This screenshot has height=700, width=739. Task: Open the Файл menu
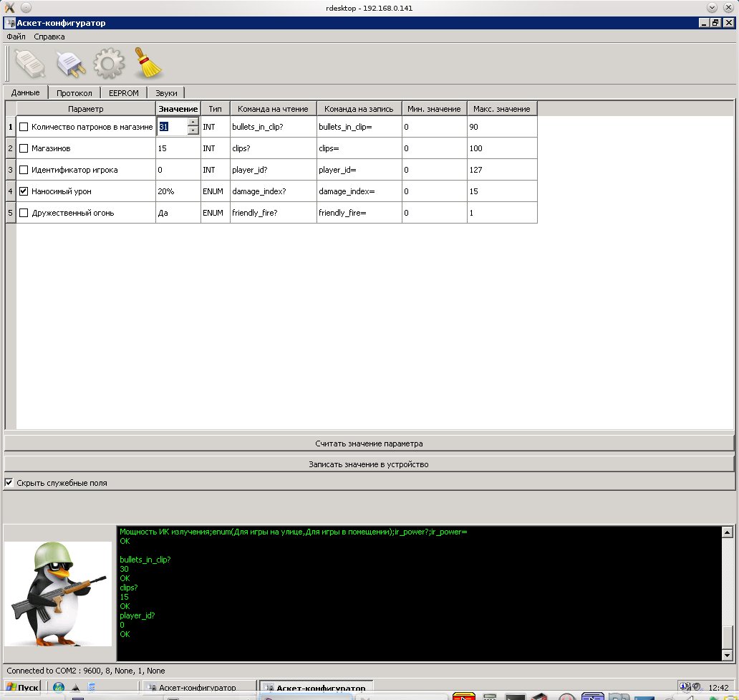(16, 37)
